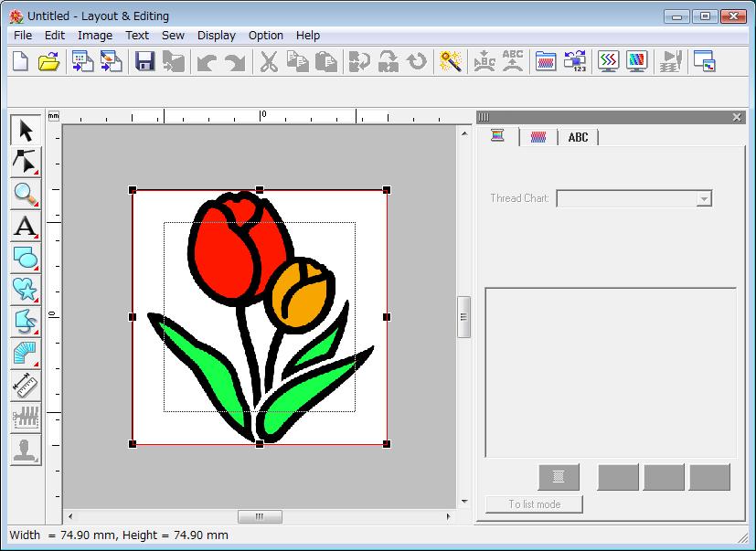Expand the Thread Chart dropdown
This screenshot has width=756, height=551.
coord(704,198)
